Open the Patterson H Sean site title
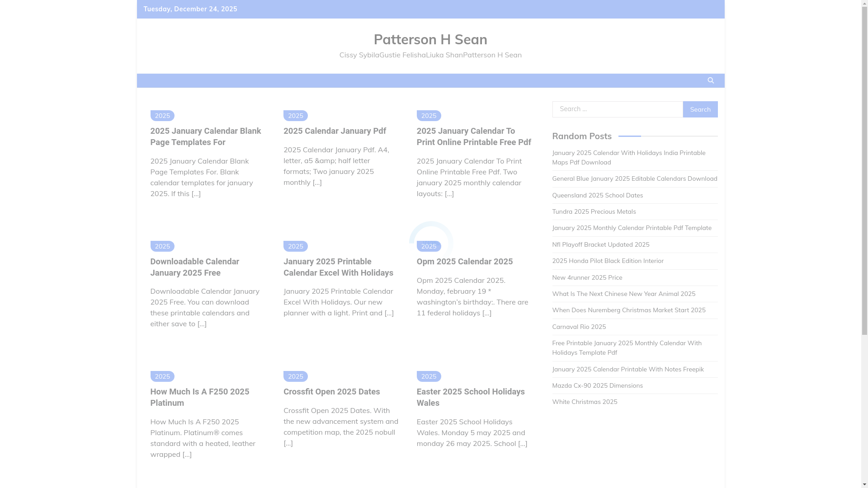The width and height of the screenshot is (868, 488). [430, 39]
